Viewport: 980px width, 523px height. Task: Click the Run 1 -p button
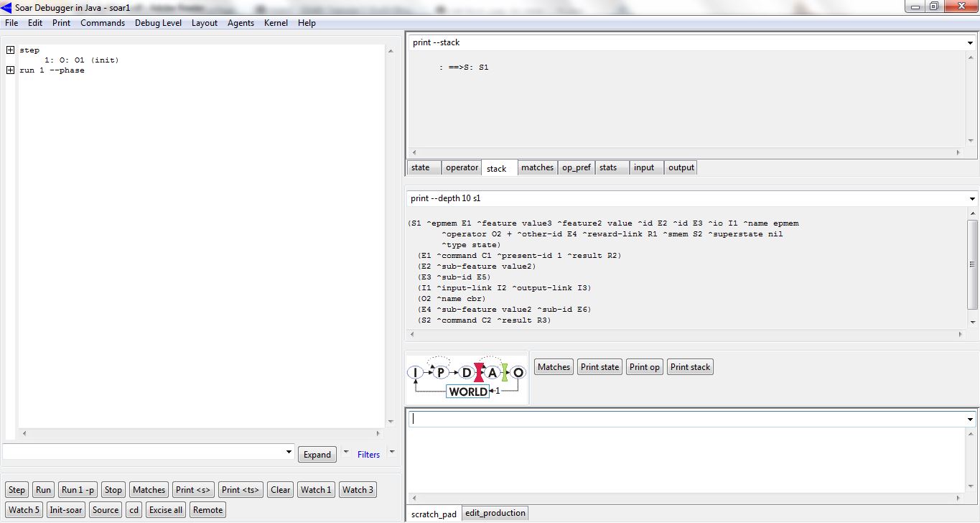click(x=78, y=490)
